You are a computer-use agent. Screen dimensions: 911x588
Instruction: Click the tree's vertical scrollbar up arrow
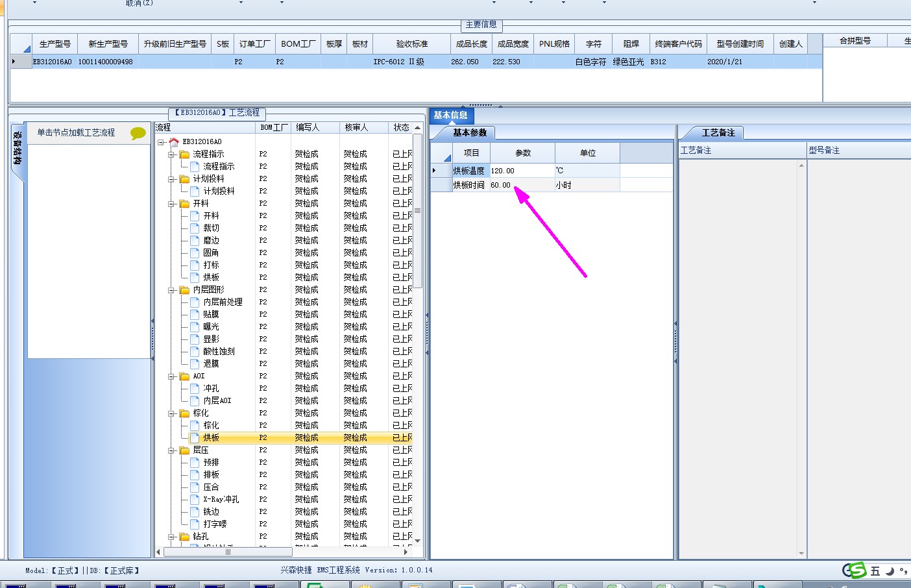pyautogui.click(x=418, y=128)
